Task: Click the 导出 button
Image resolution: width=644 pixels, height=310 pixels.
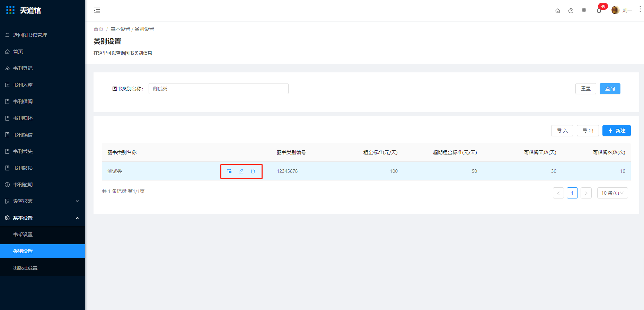Action: point(588,131)
